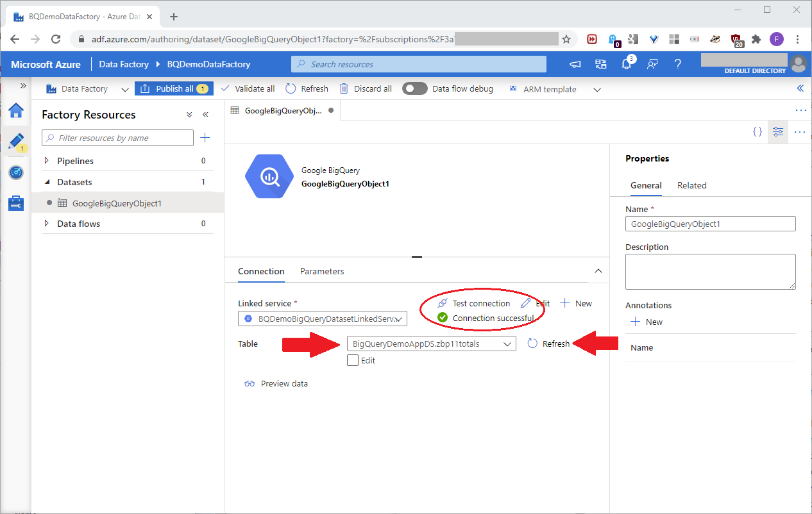
Task: Click the Filter resources by name field
Action: pos(117,138)
